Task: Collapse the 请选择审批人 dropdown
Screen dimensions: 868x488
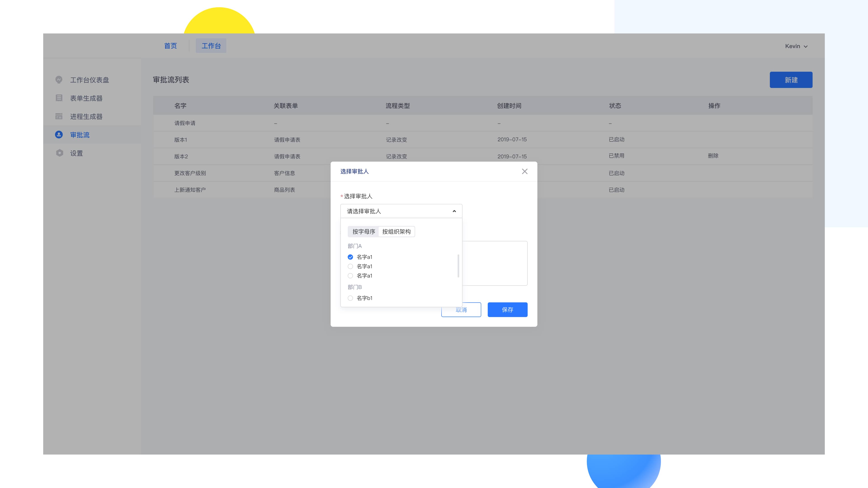Action: [x=401, y=211]
